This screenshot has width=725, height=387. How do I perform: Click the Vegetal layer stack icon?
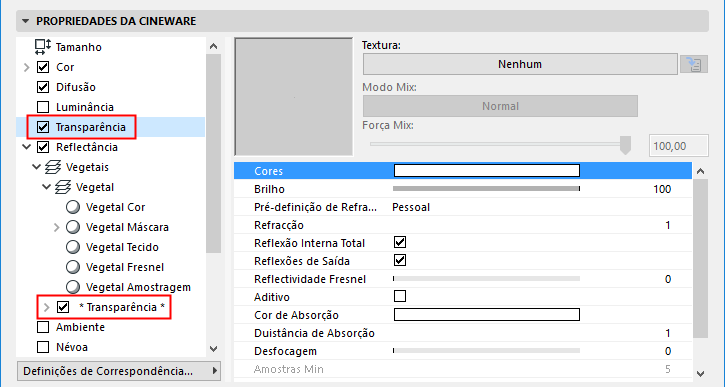click(x=62, y=187)
